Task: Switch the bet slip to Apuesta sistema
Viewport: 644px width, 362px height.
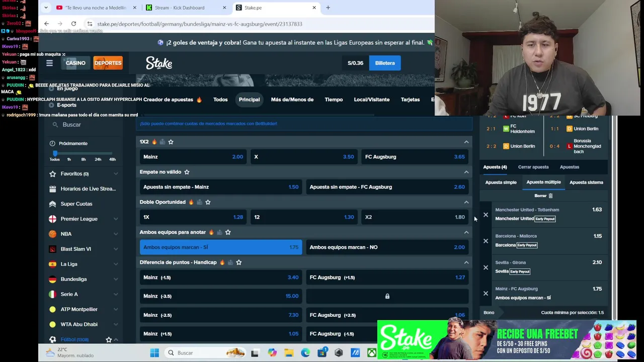Action: 586,183
